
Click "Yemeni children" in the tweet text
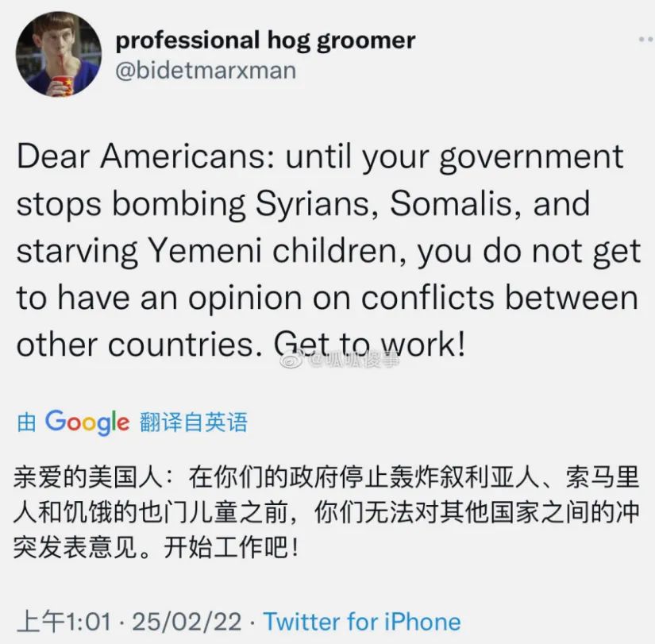270,251
